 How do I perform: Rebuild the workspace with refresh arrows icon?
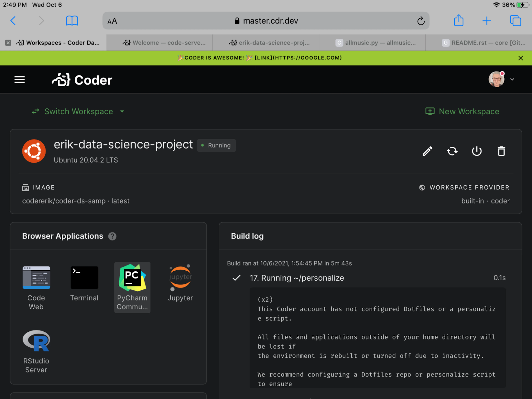[452, 151]
